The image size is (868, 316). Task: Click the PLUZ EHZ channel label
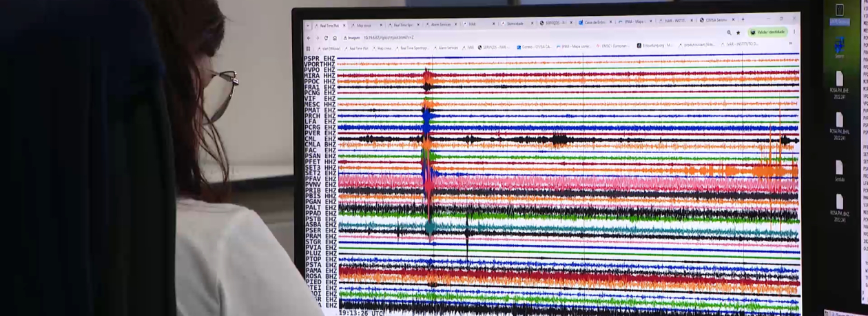(x=320, y=253)
